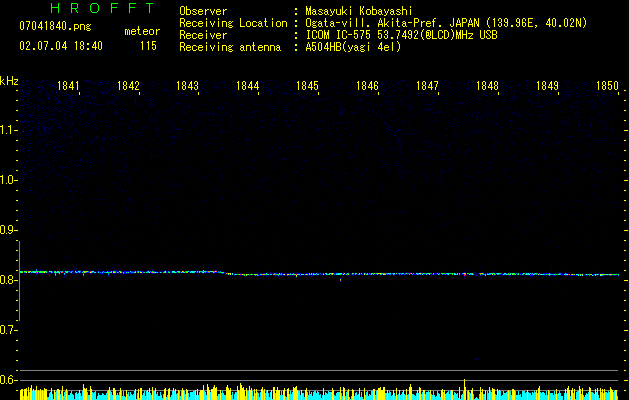Click the tall yellow amplitude spike near 1848
This screenshot has width=629, height=400.
[465, 389]
